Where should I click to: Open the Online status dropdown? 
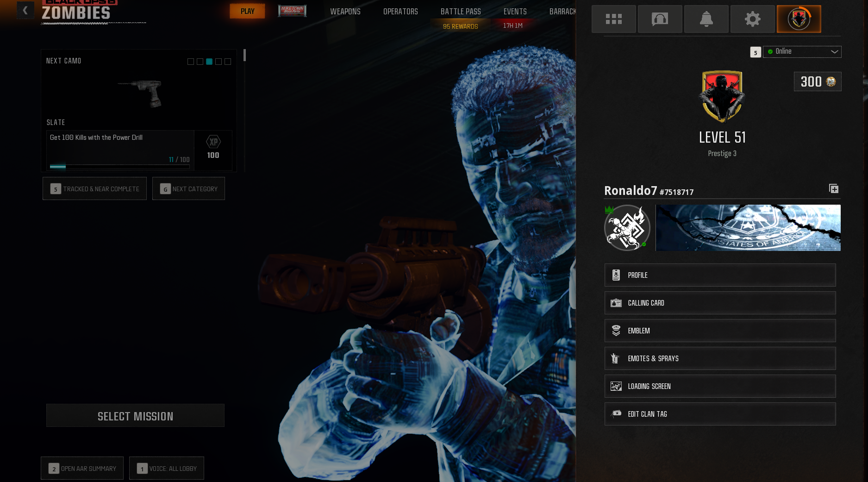[x=802, y=51]
